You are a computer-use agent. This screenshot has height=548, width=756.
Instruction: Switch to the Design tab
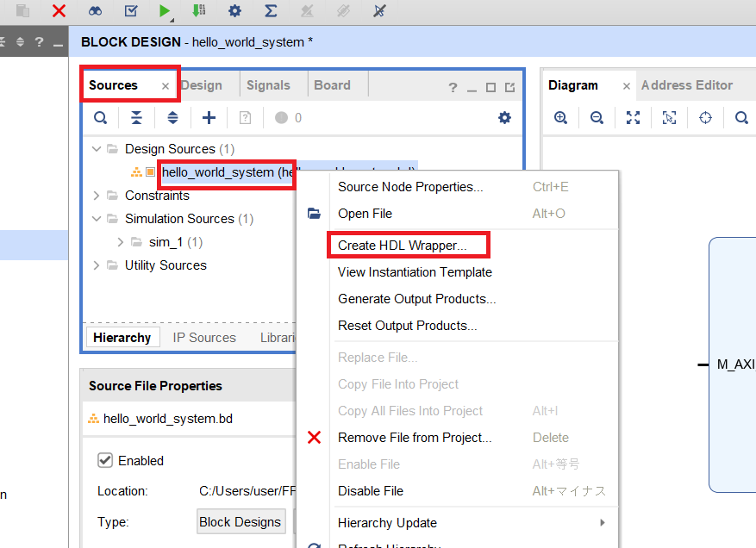point(202,85)
